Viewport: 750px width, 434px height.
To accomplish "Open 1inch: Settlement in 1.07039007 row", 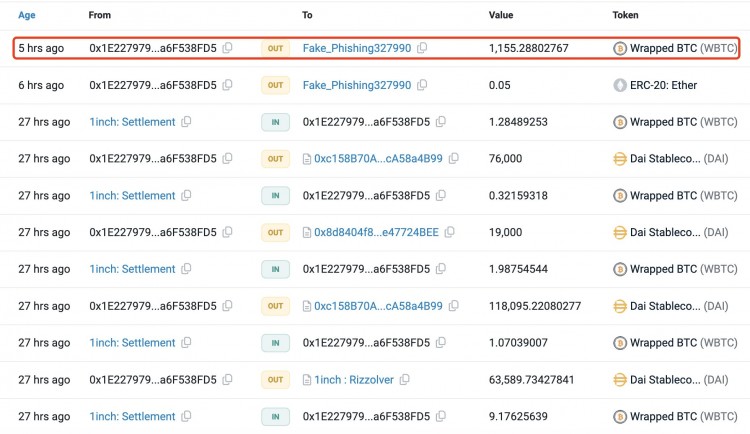I will 132,343.
